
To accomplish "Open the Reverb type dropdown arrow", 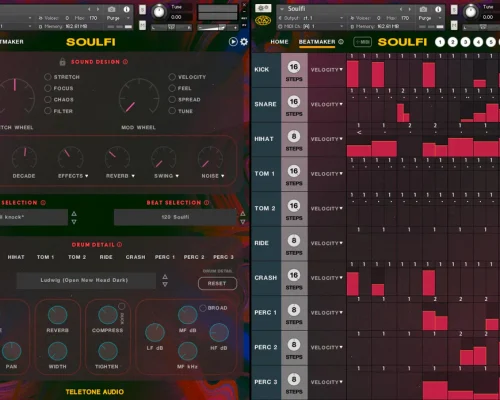I will tap(133, 176).
